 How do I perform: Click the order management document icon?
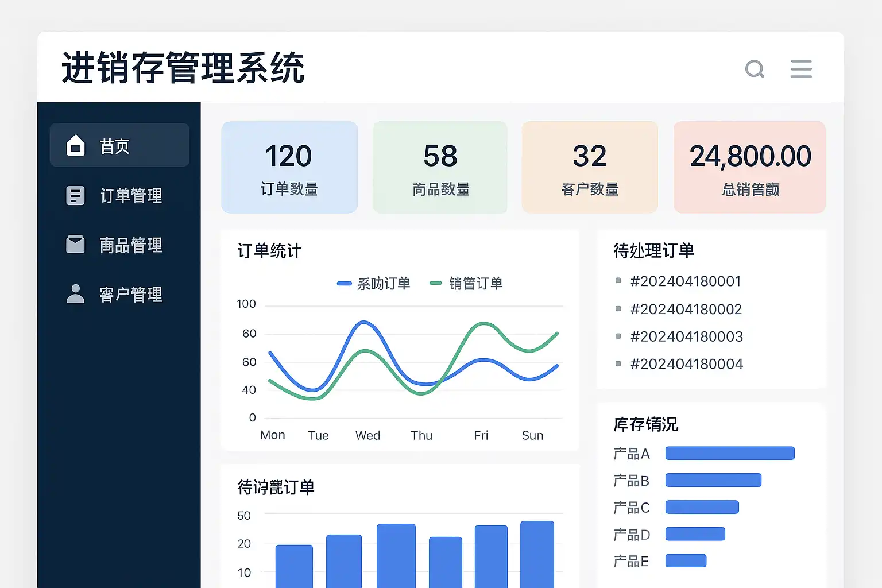pos(75,196)
